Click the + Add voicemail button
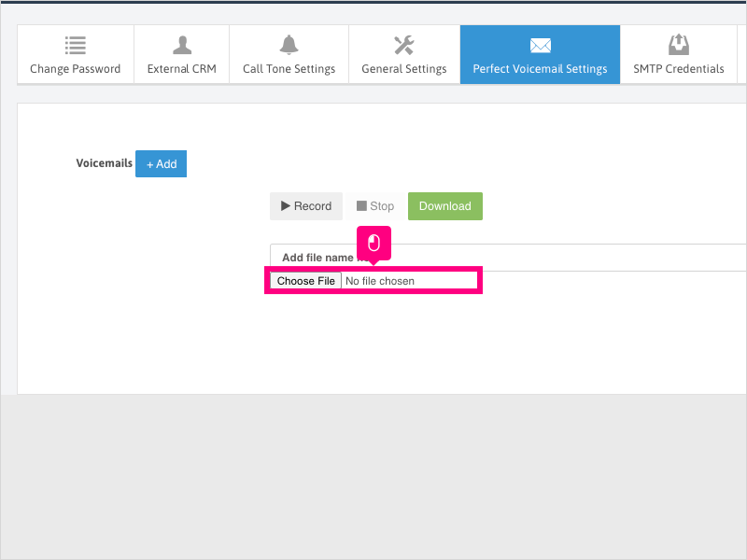Screen dimensions: 747x560 tap(161, 164)
